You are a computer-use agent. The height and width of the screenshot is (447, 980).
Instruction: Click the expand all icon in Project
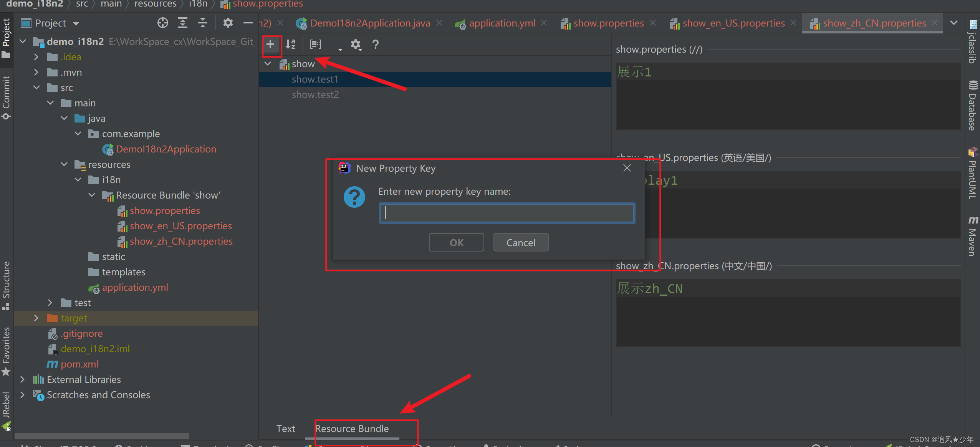183,23
